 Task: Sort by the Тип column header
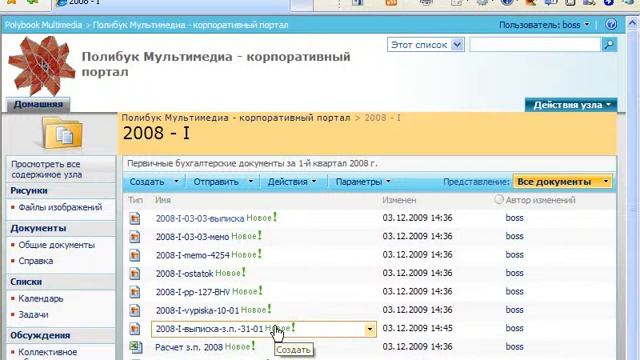[x=135, y=200]
